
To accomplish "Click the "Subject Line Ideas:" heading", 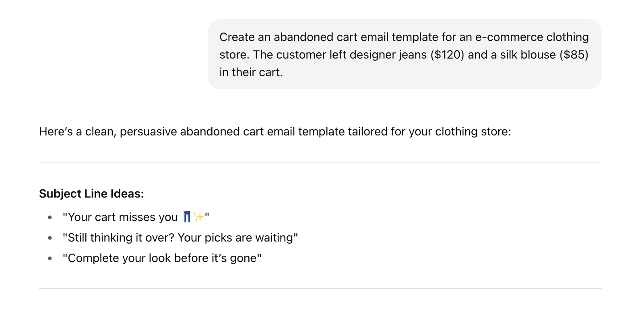I will coord(91,194).
